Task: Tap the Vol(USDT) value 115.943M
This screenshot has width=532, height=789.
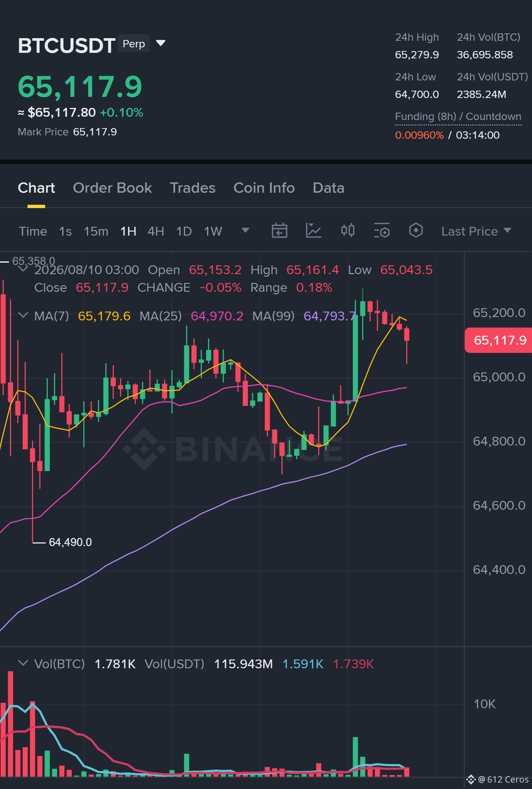Action: pyautogui.click(x=243, y=664)
